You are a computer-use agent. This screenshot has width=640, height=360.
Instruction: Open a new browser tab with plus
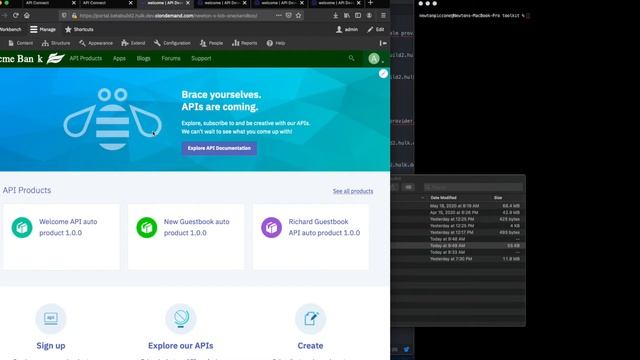[370, 3]
